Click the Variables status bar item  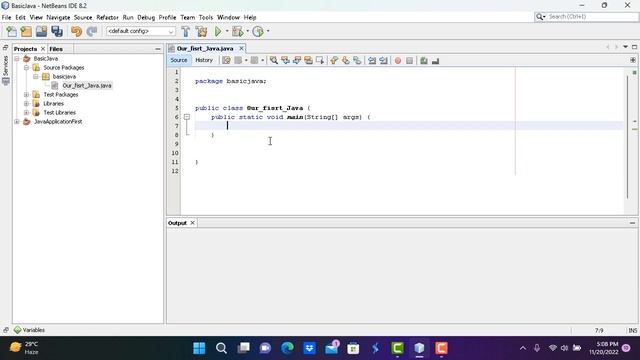(x=29, y=330)
